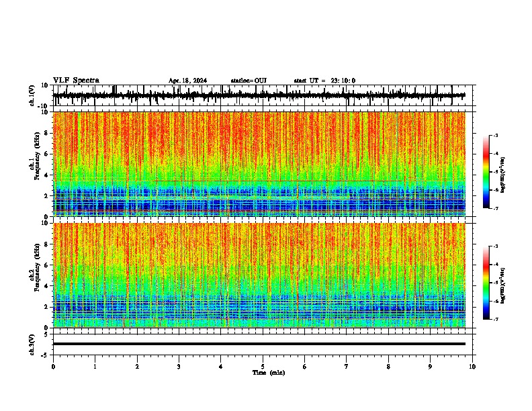Screen dimensions: 532x411
Task: Click the "start UT = 23:10: 0" text
Action: [x=324, y=81]
